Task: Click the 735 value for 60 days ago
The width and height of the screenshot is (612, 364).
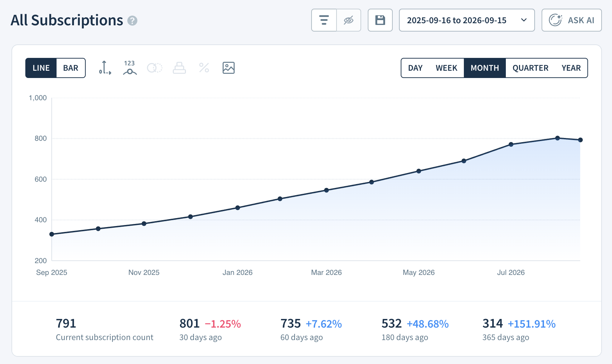Action: [290, 323]
